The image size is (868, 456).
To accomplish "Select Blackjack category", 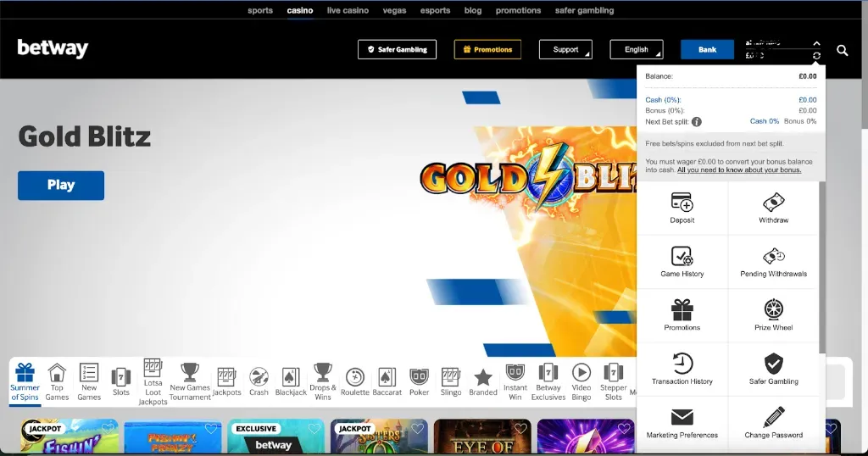I will [291, 382].
